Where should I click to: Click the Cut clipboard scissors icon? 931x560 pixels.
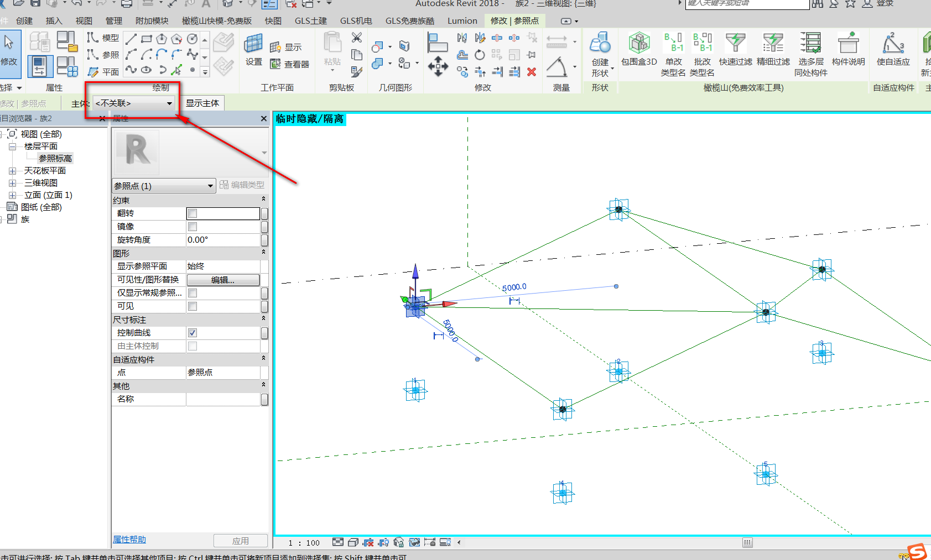coord(357,38)
